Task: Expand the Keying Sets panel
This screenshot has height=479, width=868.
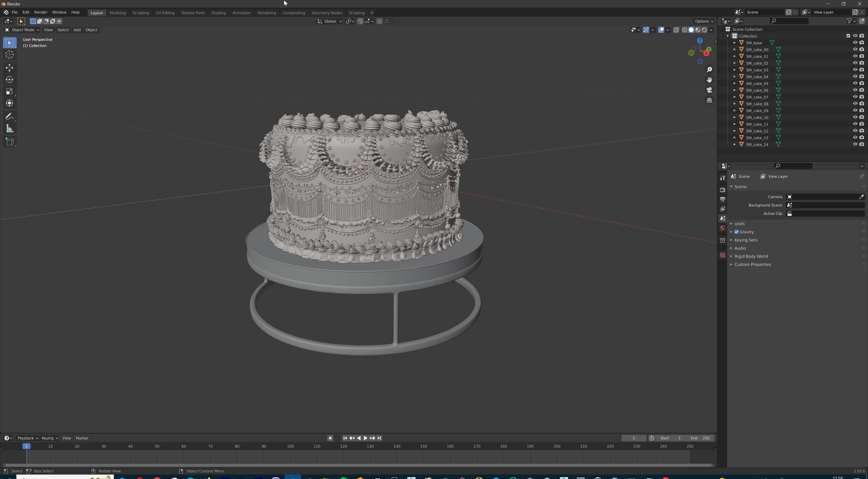Action: point(746,240)
